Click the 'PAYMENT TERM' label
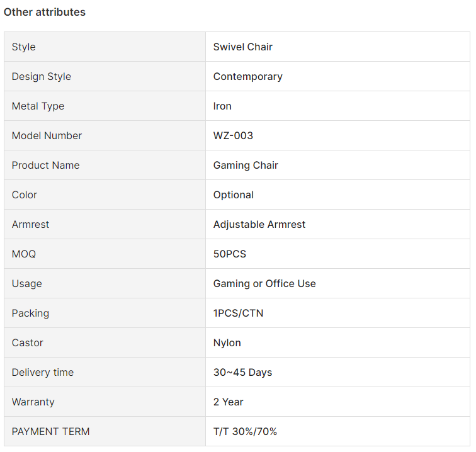This screenshot has width=476, height=452. coord(51,431)
